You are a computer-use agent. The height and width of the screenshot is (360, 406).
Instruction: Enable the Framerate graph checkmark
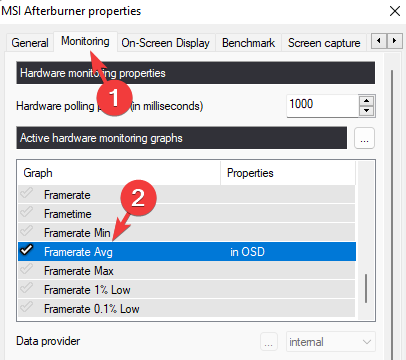pos(27,193)
